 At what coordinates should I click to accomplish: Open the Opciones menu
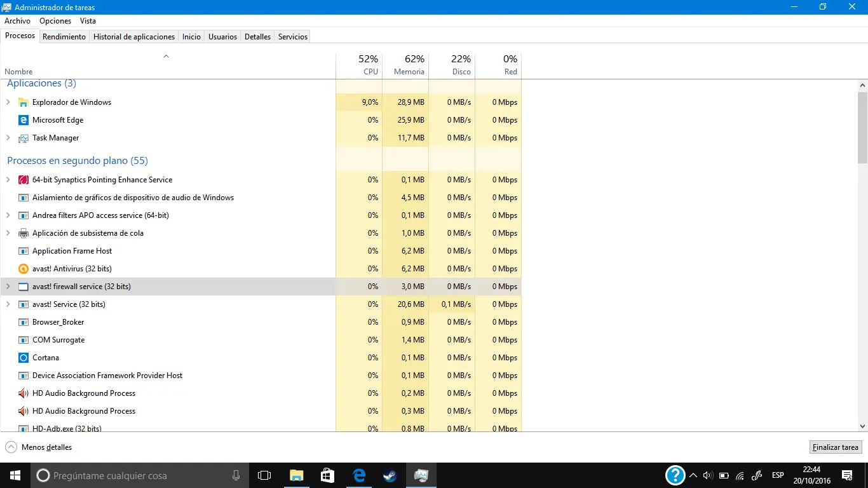tap(55, 21)
